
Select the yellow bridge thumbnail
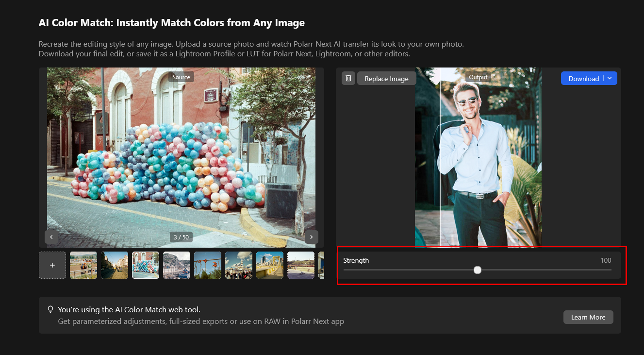[x=270, y=265]
